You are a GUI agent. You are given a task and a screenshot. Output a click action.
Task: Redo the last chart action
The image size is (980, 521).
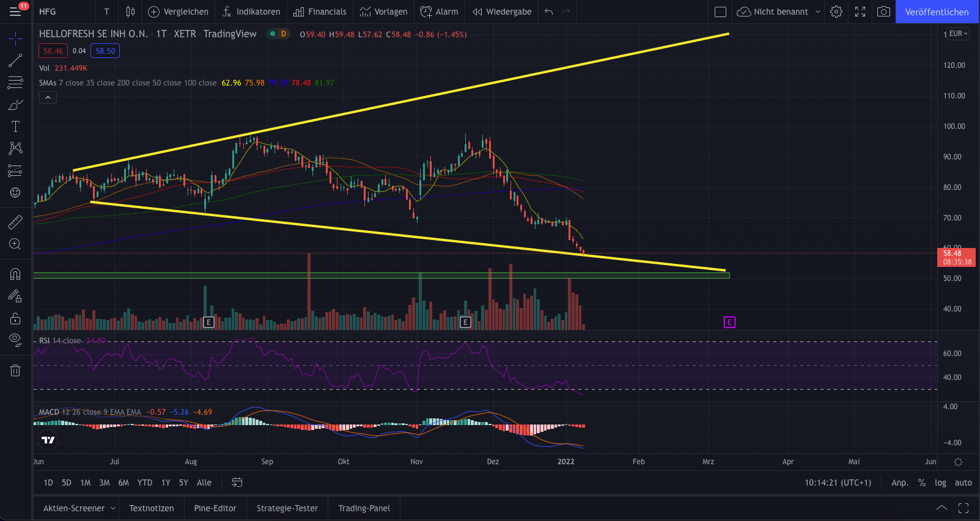[x=566, y=12]
